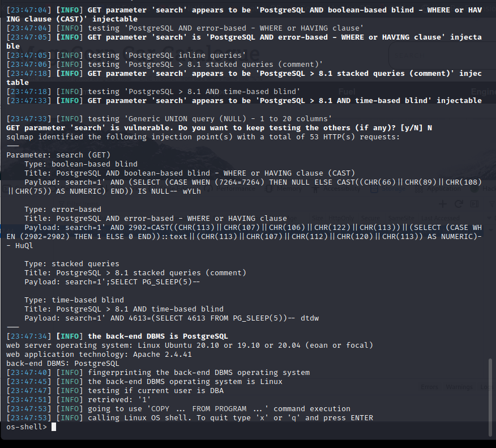496x448 pixels.
Task: Select "Type: boolean-based blind" text
Action: (81, 164)
